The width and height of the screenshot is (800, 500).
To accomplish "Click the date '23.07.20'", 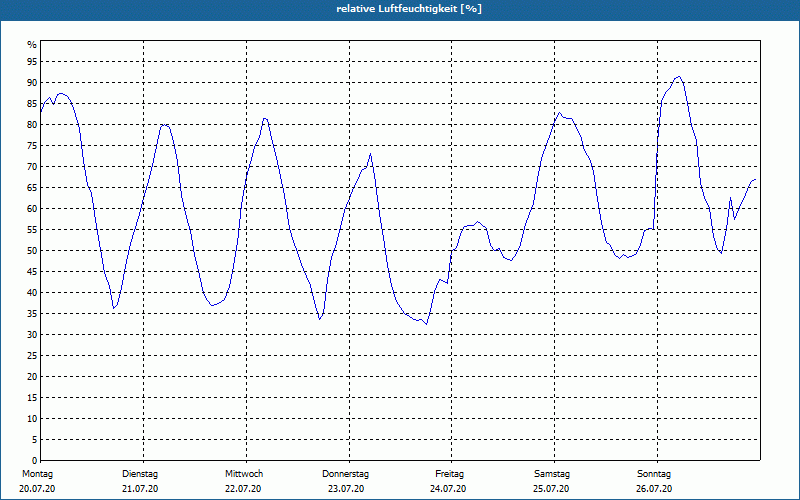I will click(x=346, y=489).
